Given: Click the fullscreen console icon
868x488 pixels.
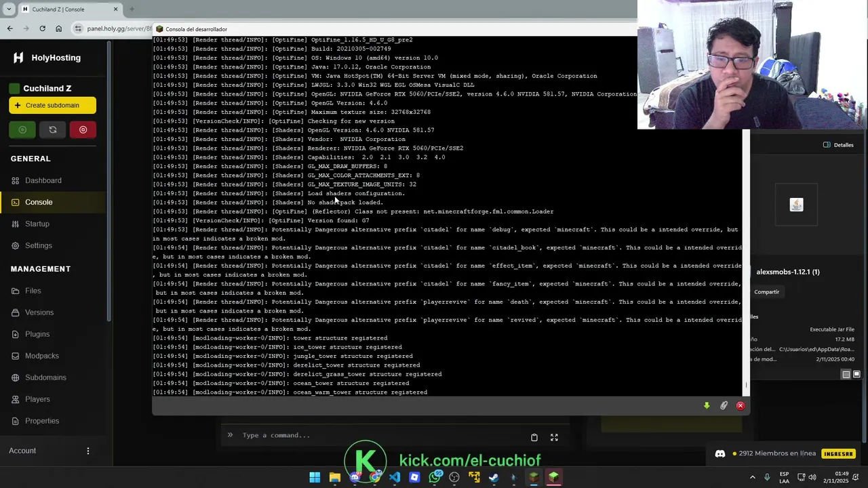Looking at the screenshot, I should [x=554, y=437].
